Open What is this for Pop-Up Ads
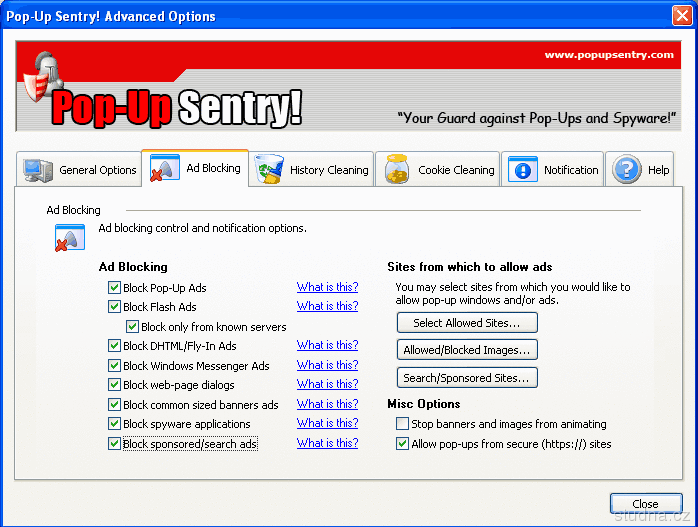Screen dimensions: 698x527 coord(328,287)
